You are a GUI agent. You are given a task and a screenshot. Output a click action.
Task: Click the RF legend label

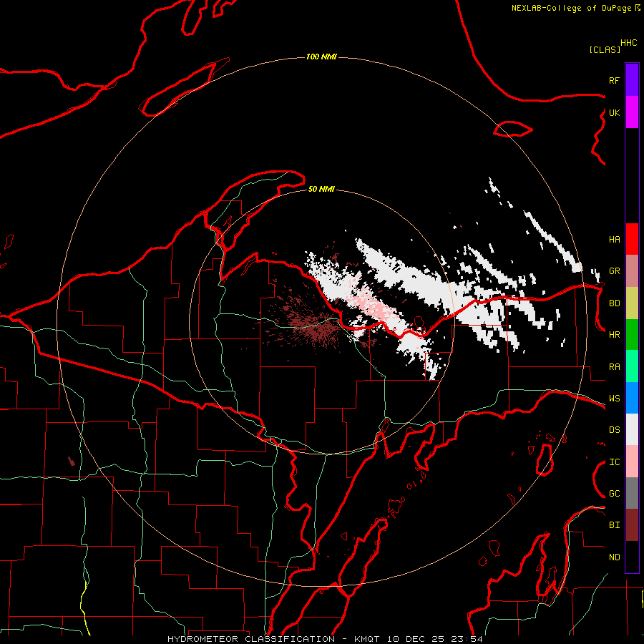pyautogui.click(x=614, y=80)
